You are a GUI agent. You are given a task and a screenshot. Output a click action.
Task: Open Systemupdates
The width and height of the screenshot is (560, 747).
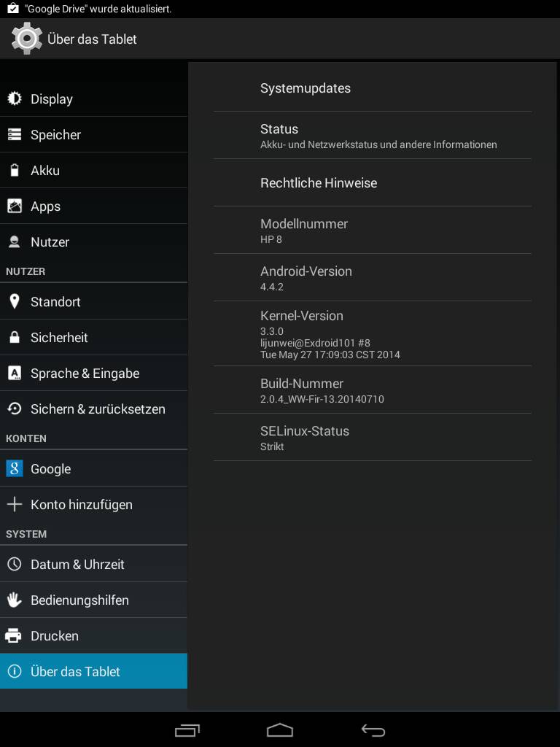(373, 88)
